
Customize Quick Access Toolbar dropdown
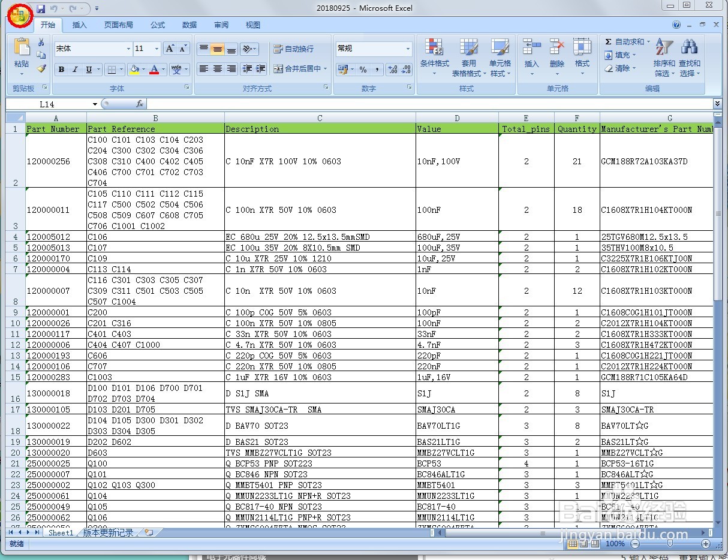coord(97,9)
